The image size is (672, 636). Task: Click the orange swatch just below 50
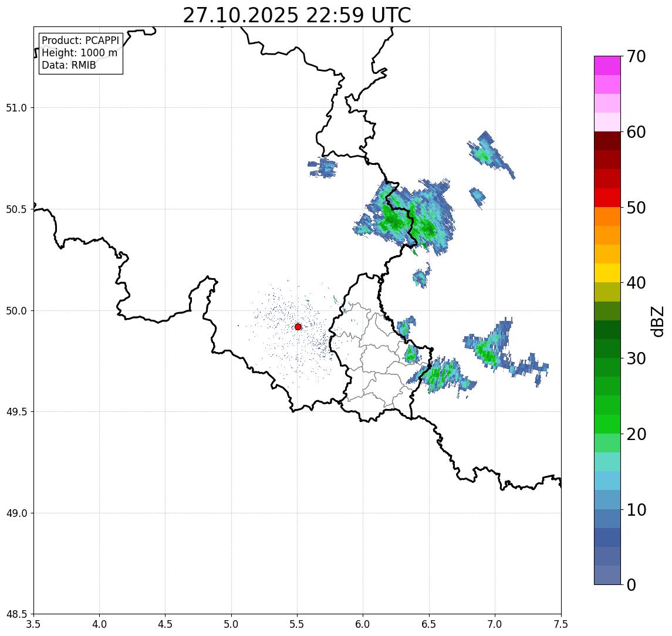click(x=607, y=216)
